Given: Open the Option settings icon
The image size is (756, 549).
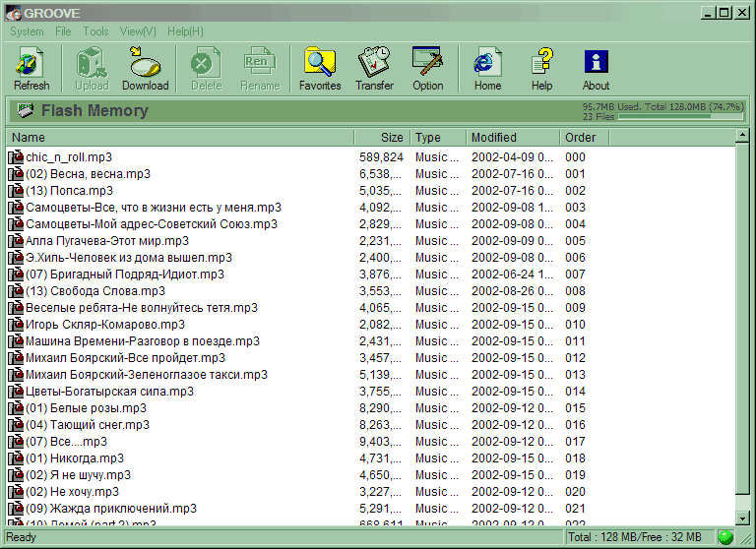Looking at the screenshot, I should click(428, 69).
